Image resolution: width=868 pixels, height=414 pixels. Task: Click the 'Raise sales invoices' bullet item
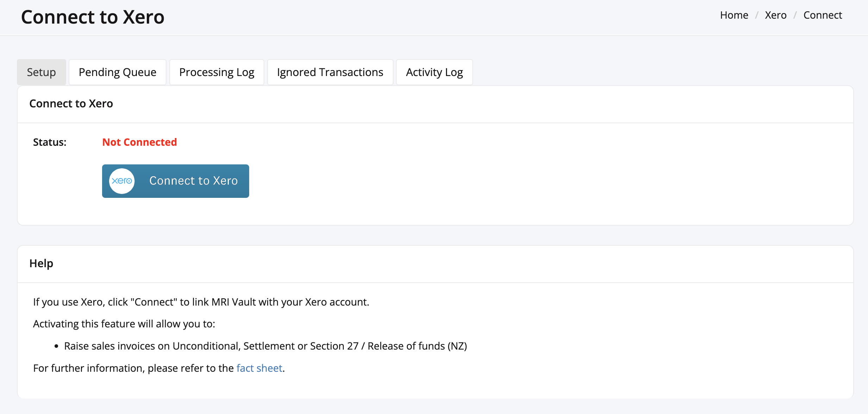point(265,346)
